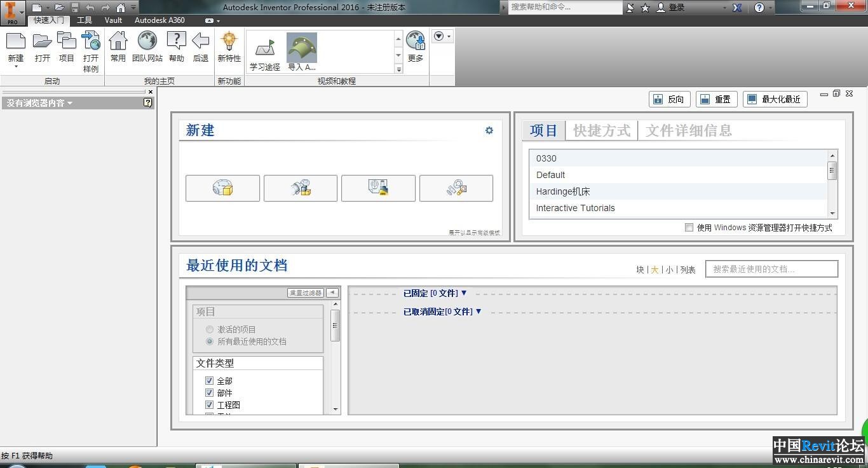Click the 后退 (Back) arrow icon

(201, 41)
